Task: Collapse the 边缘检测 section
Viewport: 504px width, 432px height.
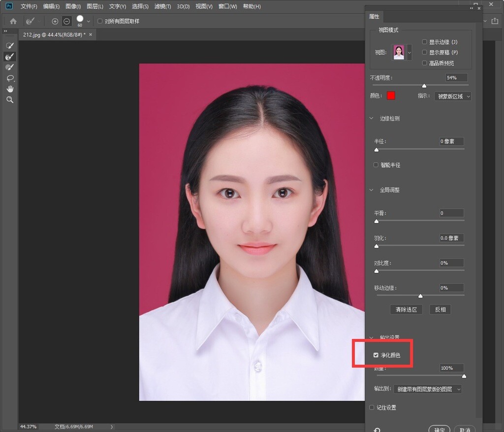Action: [x=372, y=119]
